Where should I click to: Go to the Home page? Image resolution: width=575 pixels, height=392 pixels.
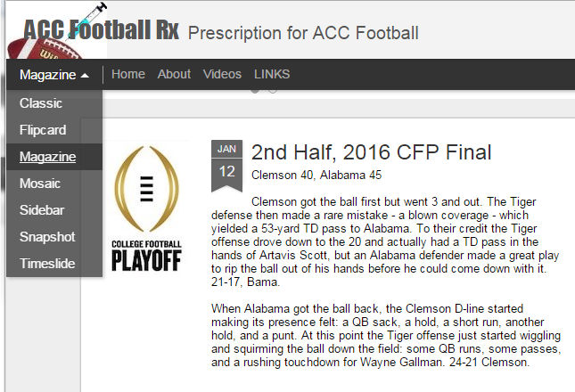(x=128, y=75)
